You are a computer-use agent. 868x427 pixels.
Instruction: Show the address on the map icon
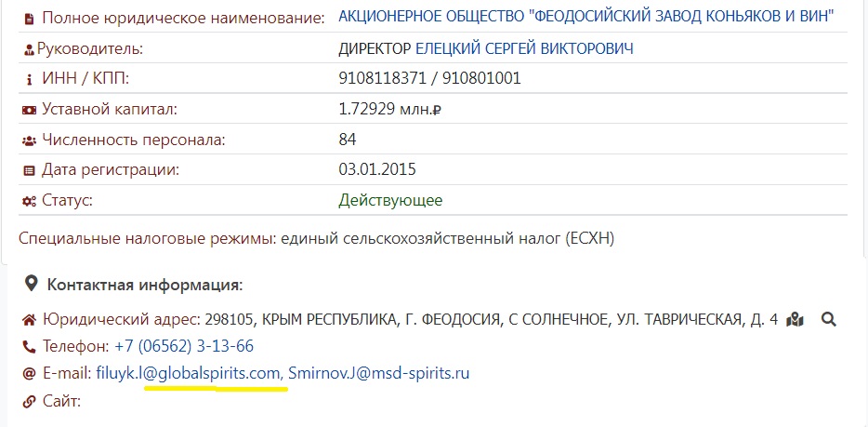[x=795, y=320]
